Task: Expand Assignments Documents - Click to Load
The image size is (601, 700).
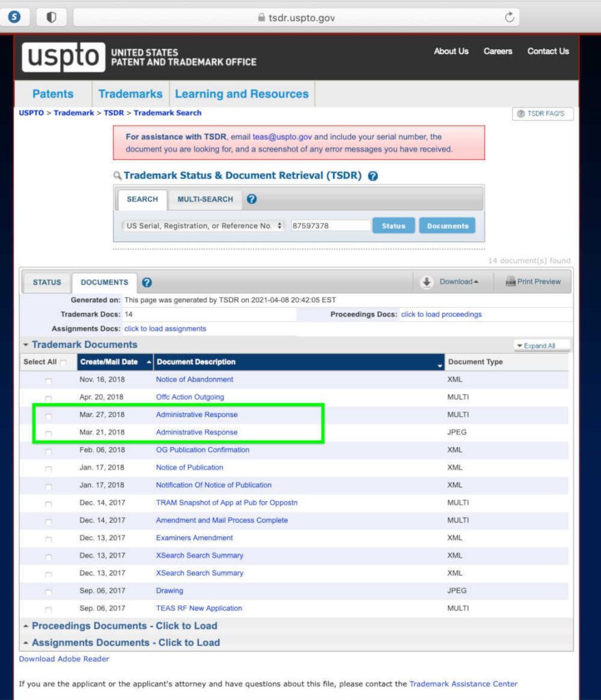Action: pyautogui.click(x=126, y=643)
